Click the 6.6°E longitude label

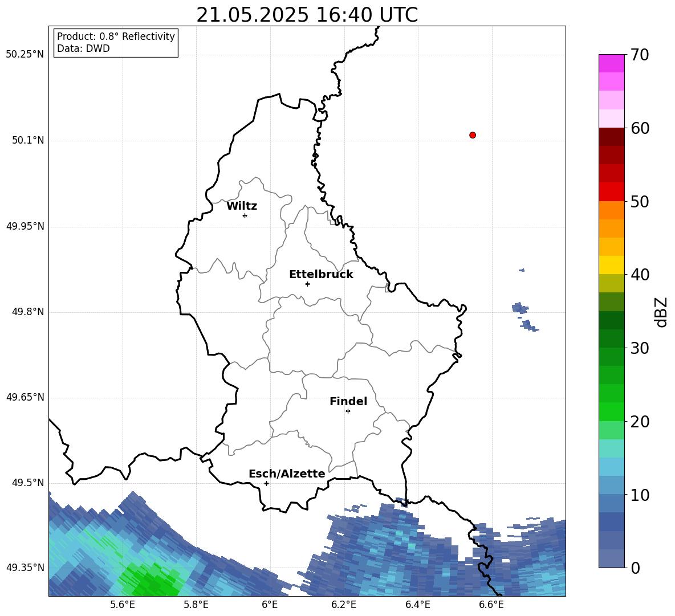click(491, 605)
